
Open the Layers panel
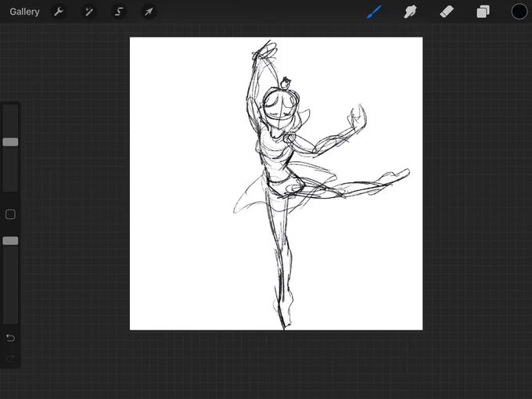483,12
